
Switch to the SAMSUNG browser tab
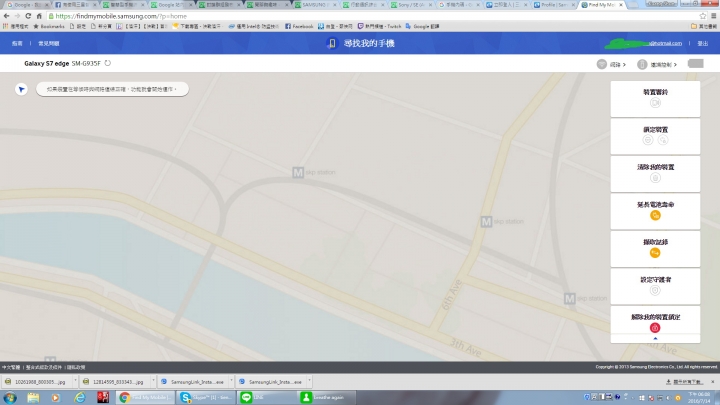click(316, 5)
